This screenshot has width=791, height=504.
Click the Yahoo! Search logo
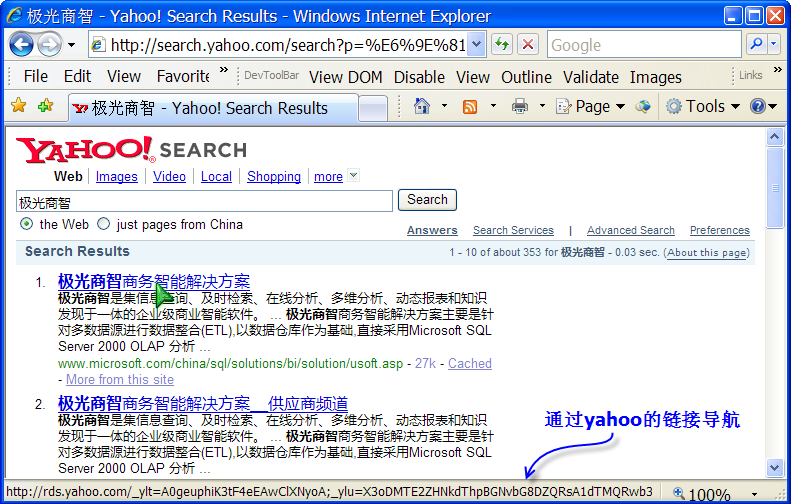pos(131,150)
